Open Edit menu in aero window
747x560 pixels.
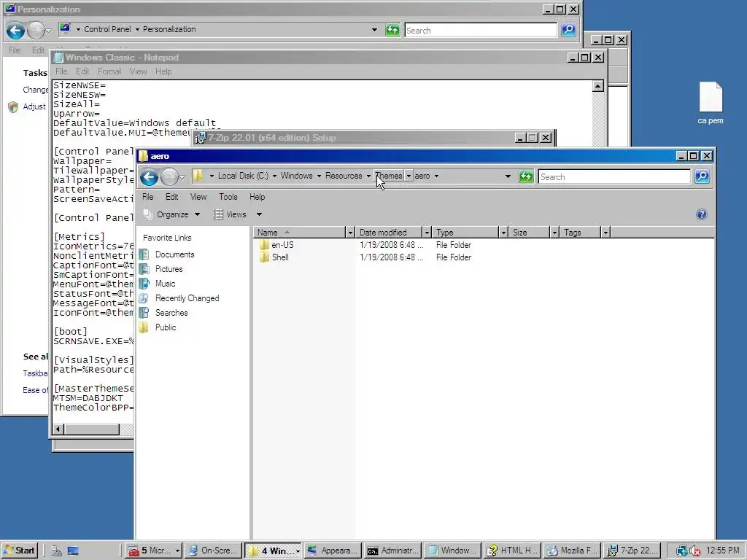click(x=171, y=197)
